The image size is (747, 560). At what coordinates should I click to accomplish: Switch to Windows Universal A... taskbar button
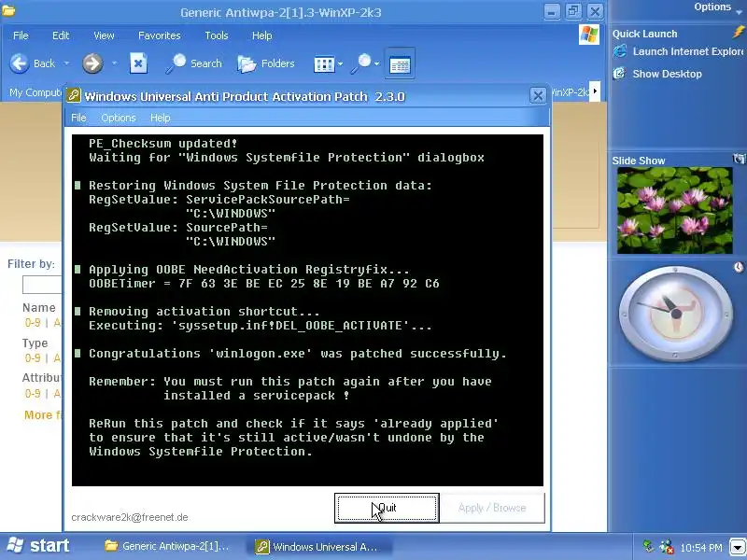tap(320, 546)
